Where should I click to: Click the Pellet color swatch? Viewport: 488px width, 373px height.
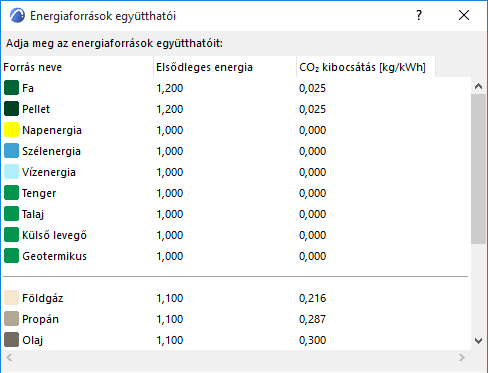pos(11,109)
